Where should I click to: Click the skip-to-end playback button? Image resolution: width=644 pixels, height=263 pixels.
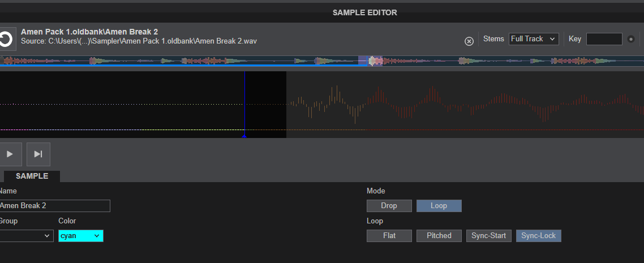(38, 154)
